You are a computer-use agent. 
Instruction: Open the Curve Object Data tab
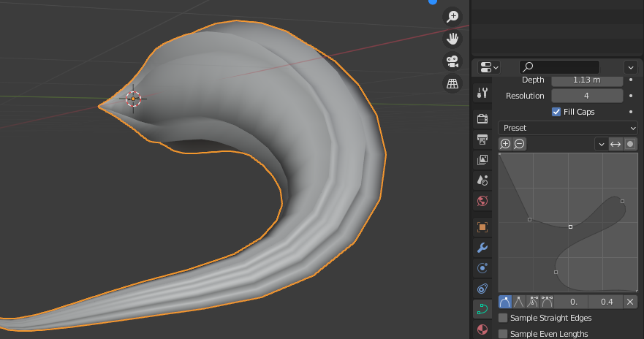tap(482, 309)
